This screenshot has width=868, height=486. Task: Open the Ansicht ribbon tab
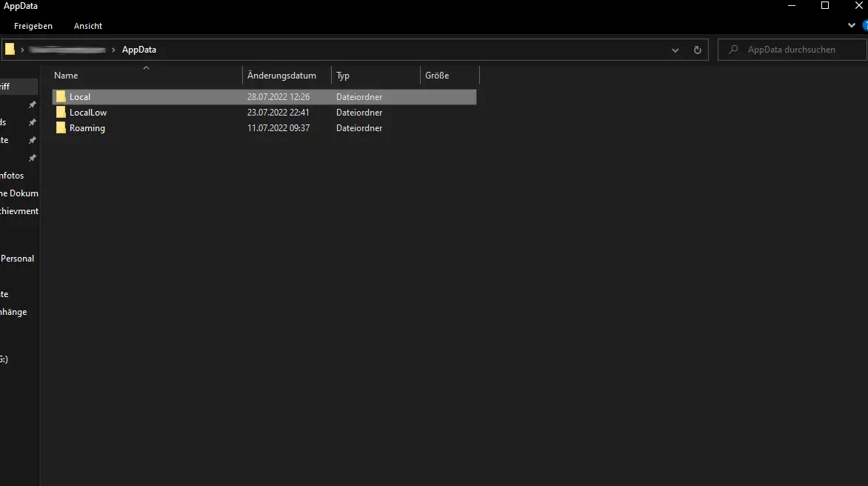tap(88, 26)
